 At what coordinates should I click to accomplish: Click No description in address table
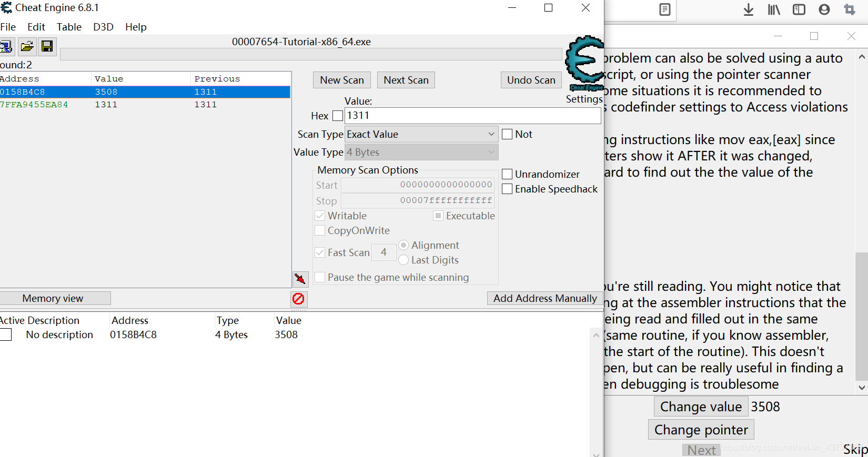pos(59,334)
